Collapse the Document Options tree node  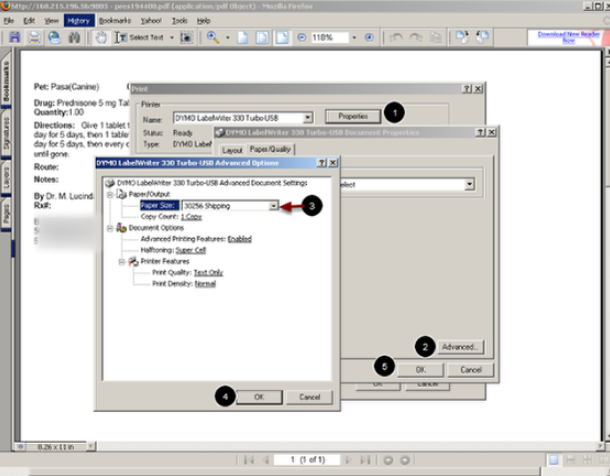(x=110, y=228)
